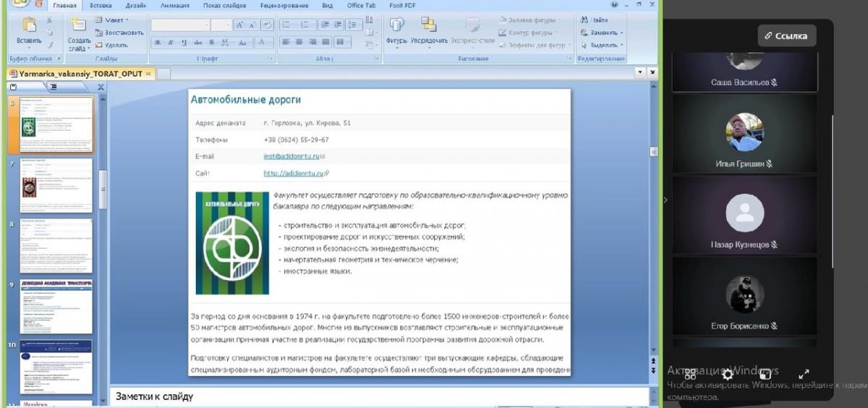Center align text

pyautogui.click(x=299, y=42)
